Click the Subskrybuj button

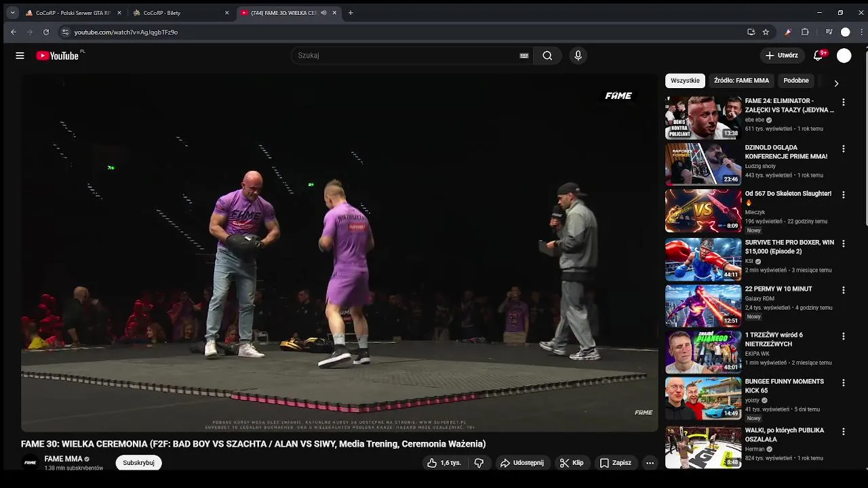tap(138, 463)
